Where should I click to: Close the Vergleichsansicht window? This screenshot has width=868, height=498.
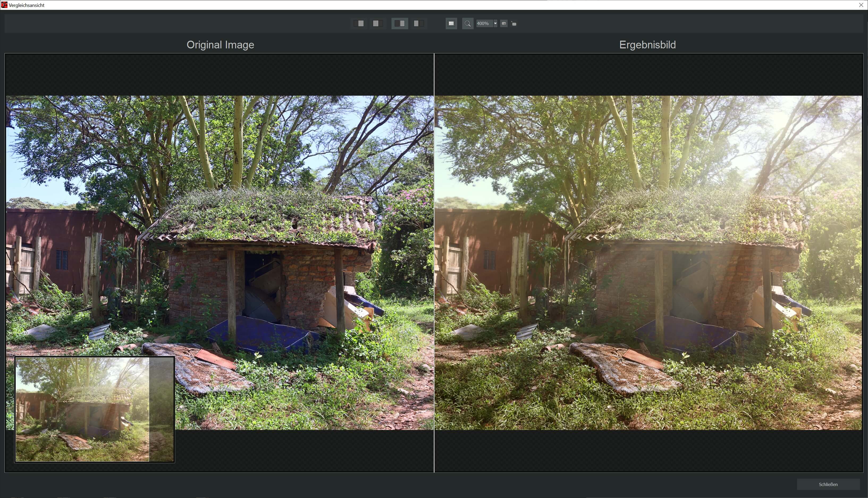(861, 5)
